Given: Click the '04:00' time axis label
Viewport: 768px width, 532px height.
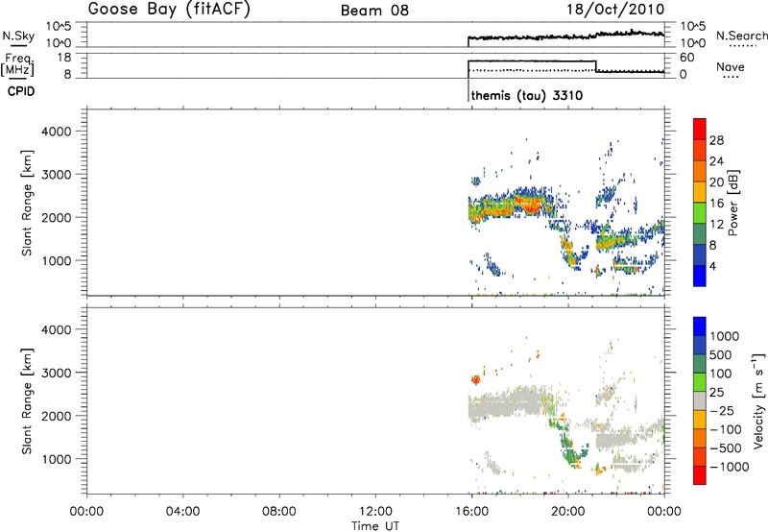Looking at the screenshot, I should pyautogui.click(x=183, y=512).
